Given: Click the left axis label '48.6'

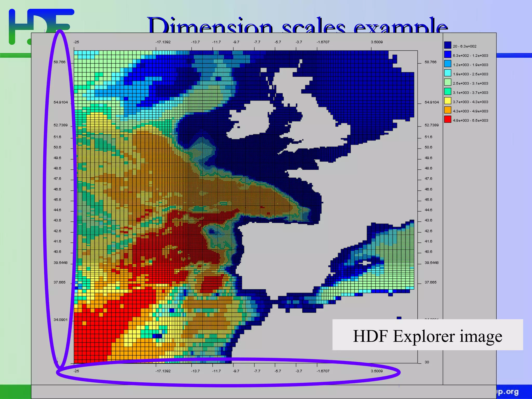Looking at the screenshot, I should [x=57, y=168].
